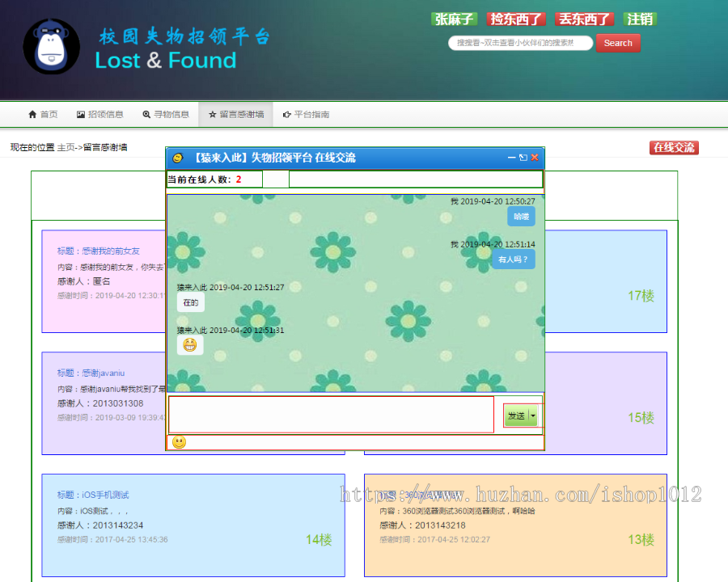Click the 注销 logout button

pos(640,19)
